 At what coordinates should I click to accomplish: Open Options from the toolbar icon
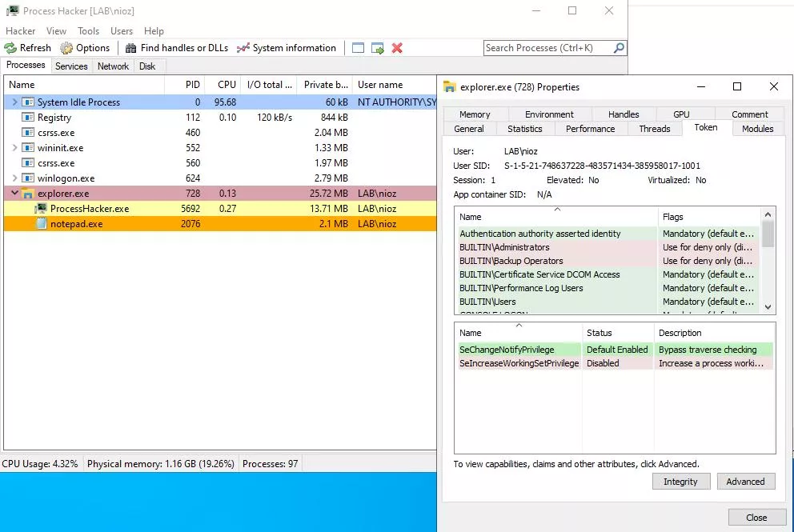click(x=67, y=47)
